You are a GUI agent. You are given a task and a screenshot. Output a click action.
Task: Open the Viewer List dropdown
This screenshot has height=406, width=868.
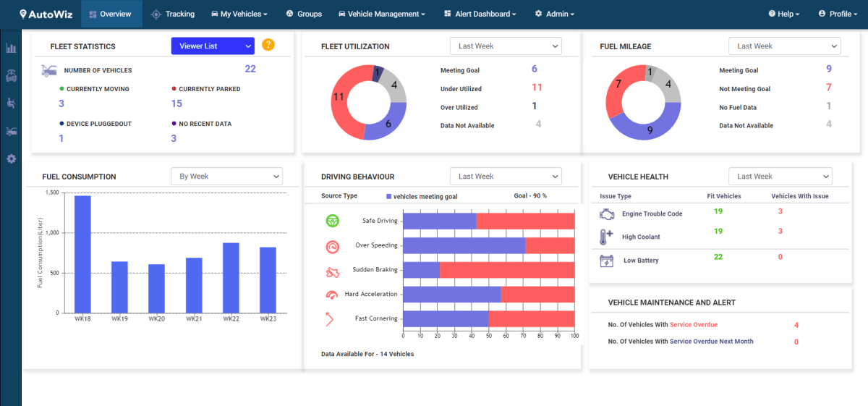[x=213, y=46]
